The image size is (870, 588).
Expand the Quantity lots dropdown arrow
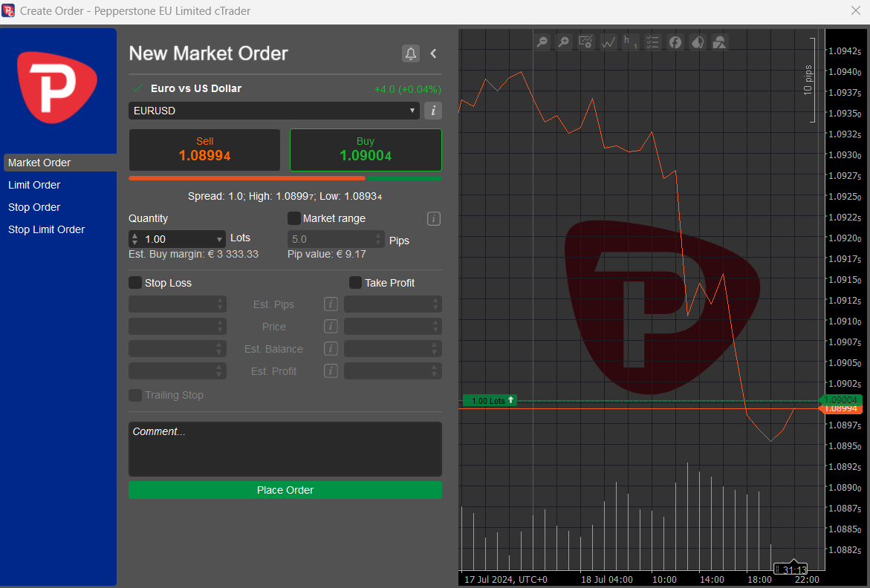(219, 239)
